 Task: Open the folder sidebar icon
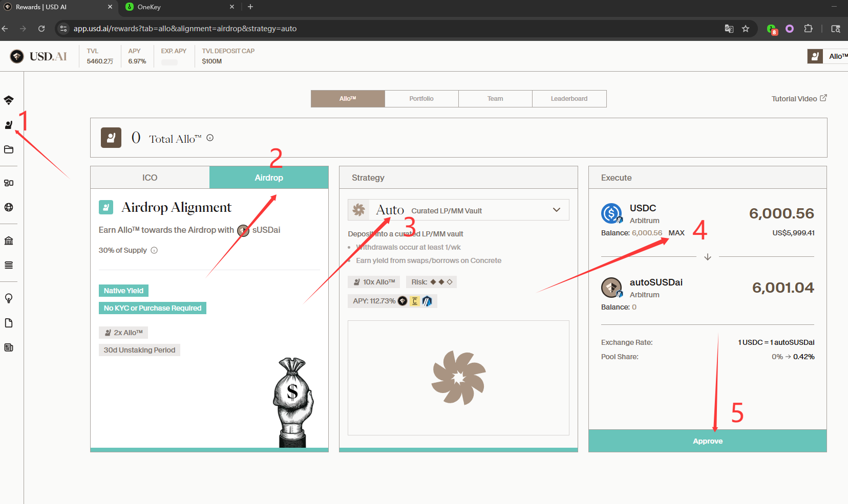point(9,149)
